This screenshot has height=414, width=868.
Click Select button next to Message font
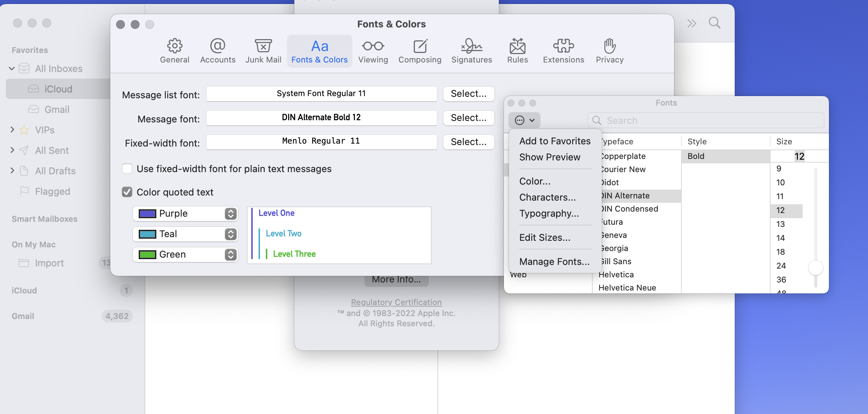click(x=469, y=118)
